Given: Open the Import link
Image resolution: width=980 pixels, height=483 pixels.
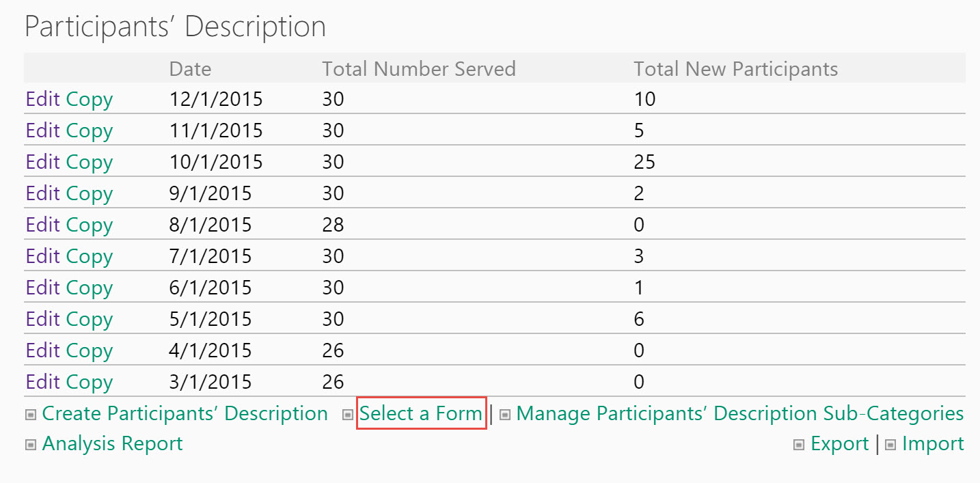Looking at the screenshot, I should coord(933,443).
